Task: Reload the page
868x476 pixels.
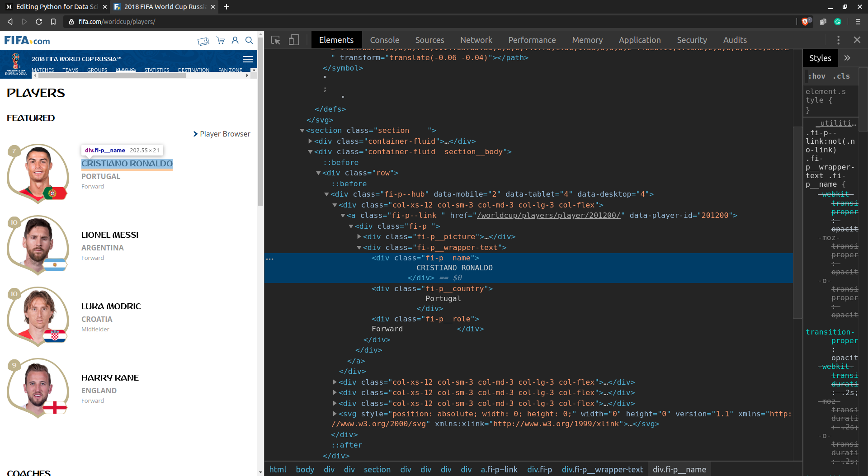Action: click(x=39, y=22)
